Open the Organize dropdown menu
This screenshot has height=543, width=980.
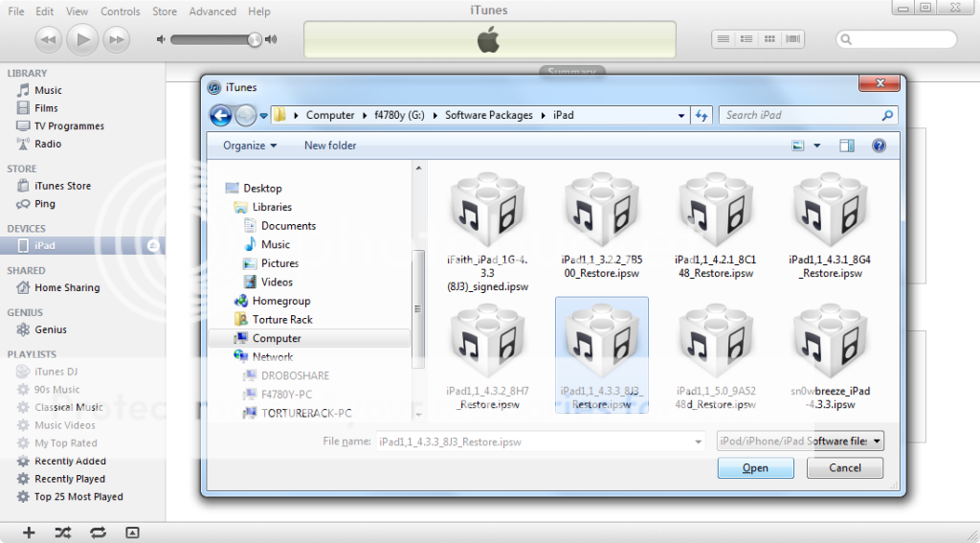point(250,146)
